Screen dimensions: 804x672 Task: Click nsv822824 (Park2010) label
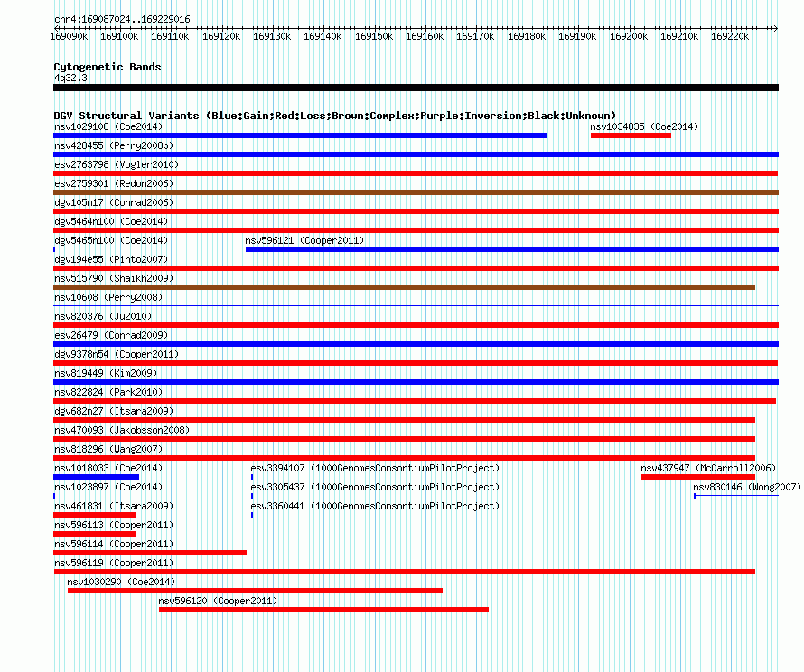point(108,392)
